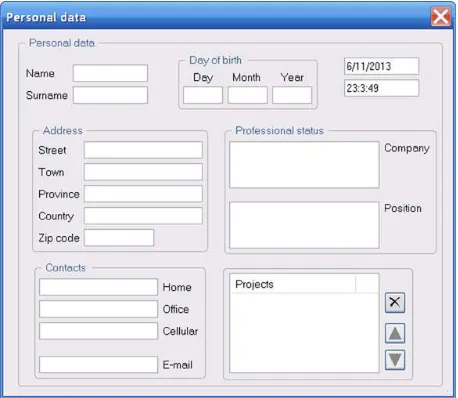Click the Month input box

coord(248,95)
